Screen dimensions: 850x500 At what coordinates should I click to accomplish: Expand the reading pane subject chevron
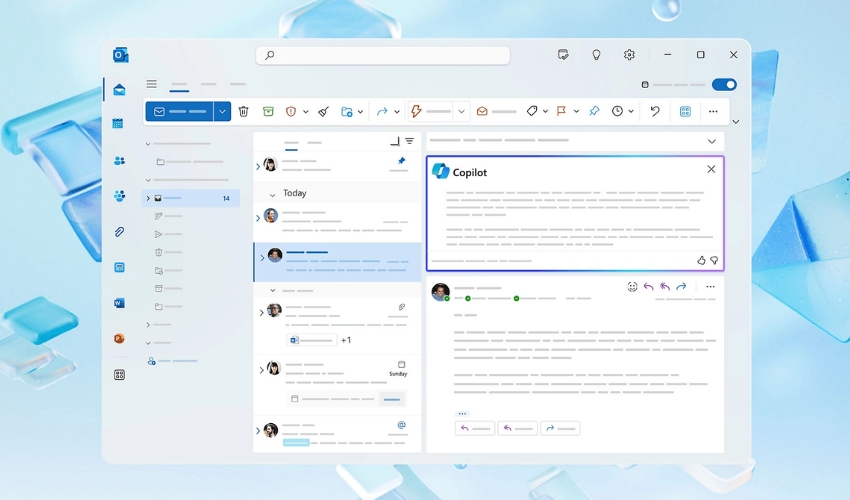pos(712,141)
